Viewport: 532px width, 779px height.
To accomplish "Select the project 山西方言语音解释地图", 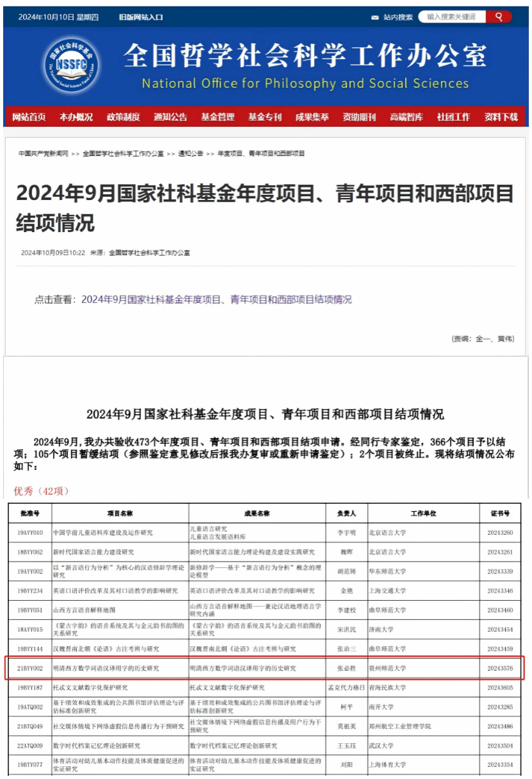I will [x=121, y=610].
